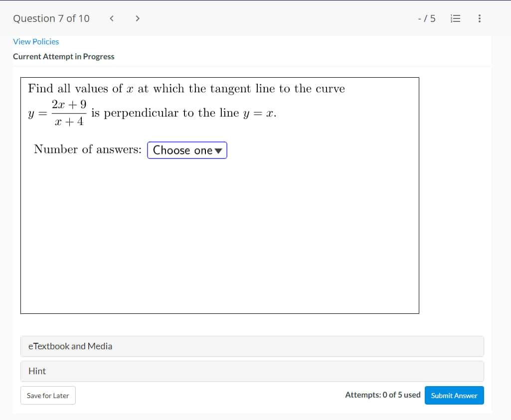
Task: Click the - / 5 score indicator
Action: point(426,18)
